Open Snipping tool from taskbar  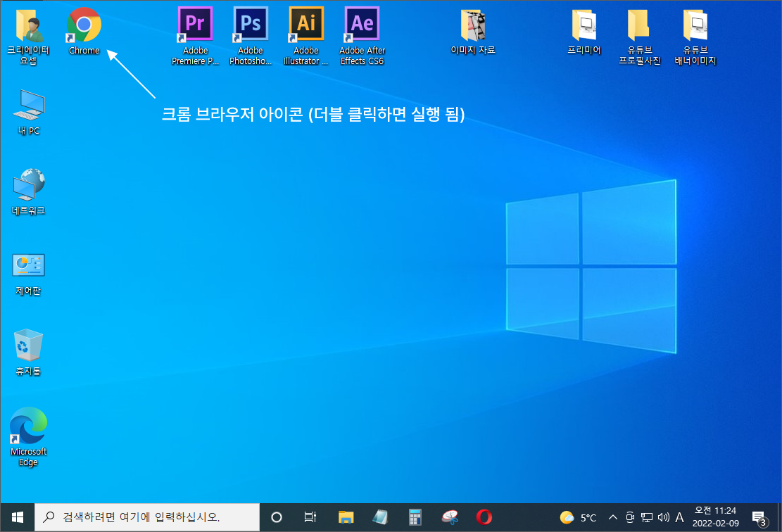click(x=450, y=517)
